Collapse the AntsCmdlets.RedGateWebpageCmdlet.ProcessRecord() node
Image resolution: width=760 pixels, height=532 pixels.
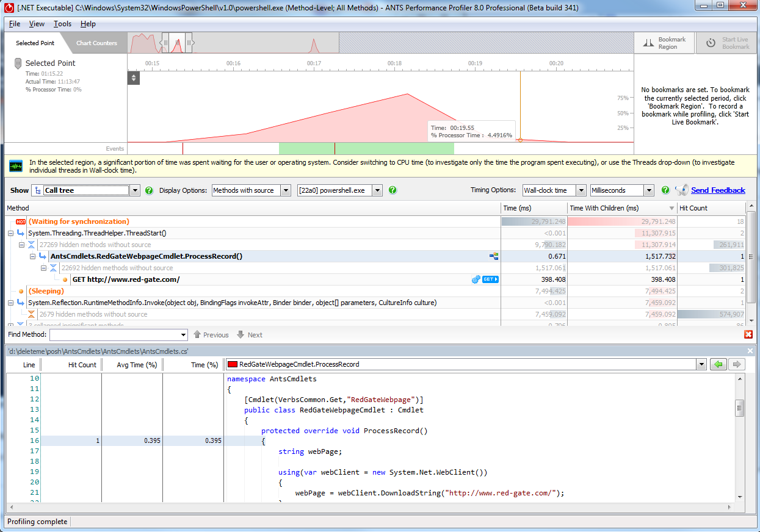(33, 256)
